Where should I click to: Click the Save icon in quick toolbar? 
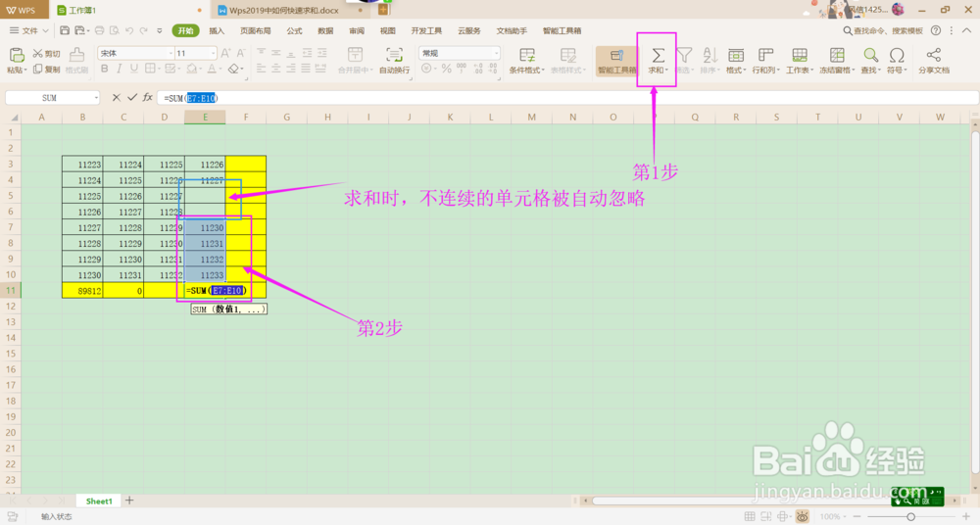pos(65,30)
